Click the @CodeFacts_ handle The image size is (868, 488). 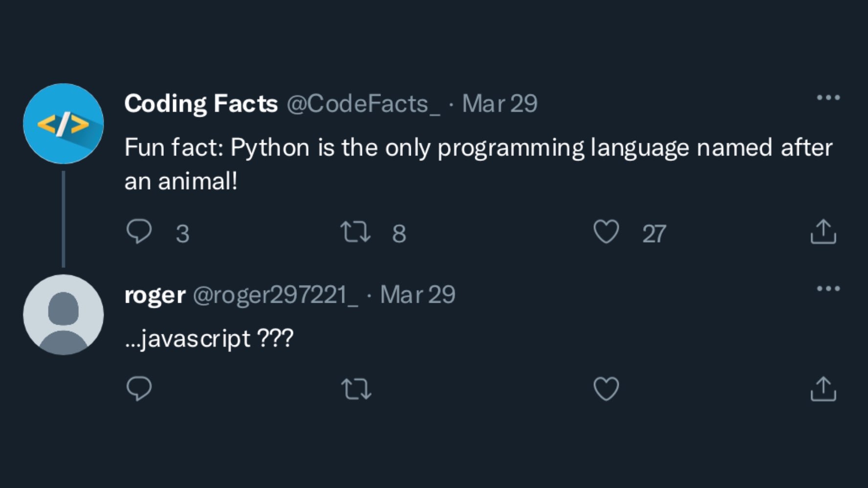coord(363,104)
